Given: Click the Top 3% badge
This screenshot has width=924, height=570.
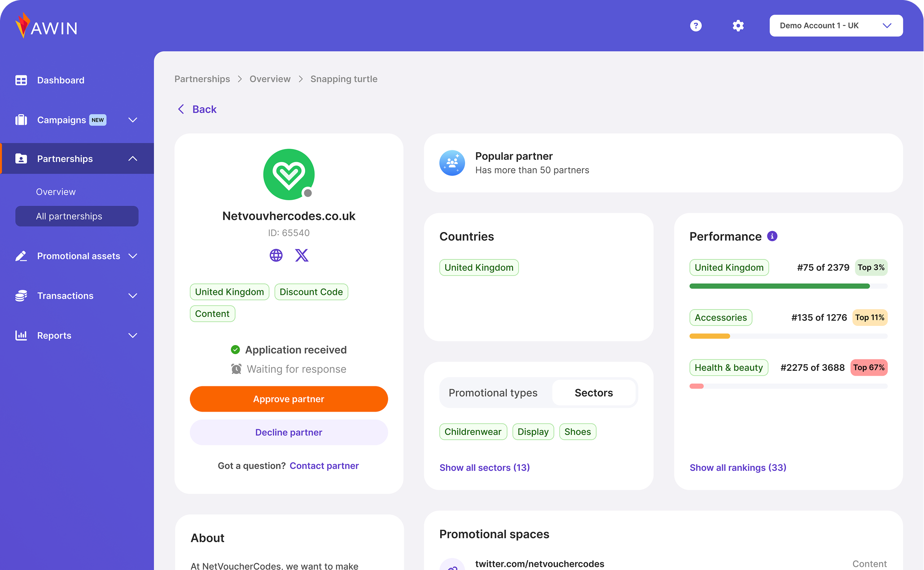Looking at the screenshot, I should [x=871, y=267].
